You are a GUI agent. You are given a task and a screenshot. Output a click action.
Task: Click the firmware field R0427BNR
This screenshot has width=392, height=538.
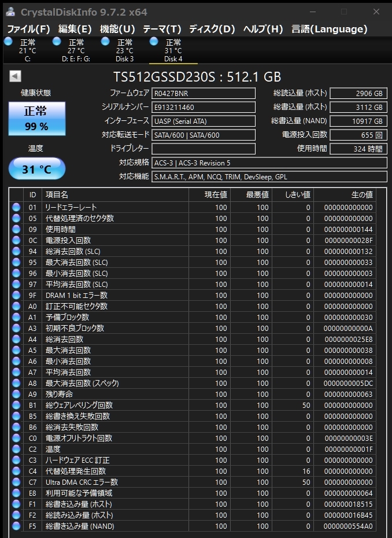click(x=204, y=93)
